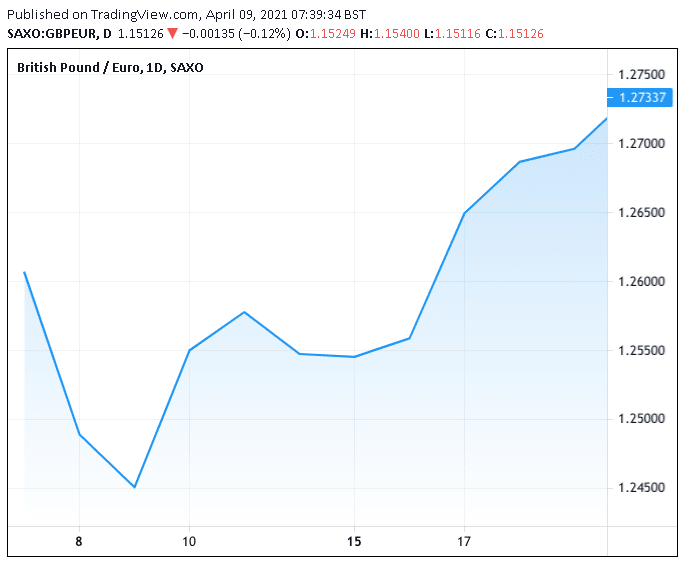Click the 1.27500 price axis label
The height and width of the screenshot is (564, 685).
tap(642, 75)
